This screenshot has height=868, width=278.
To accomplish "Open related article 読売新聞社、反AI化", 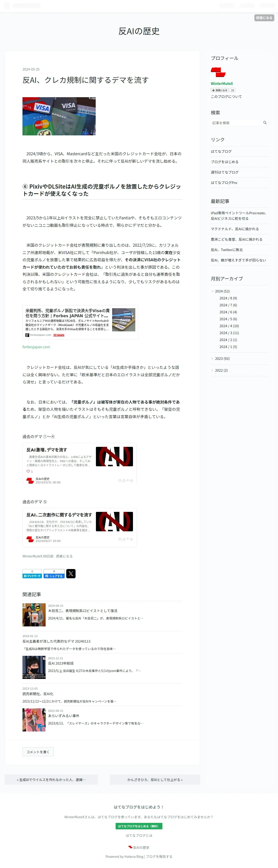I will pyautogui.click(x=38, y=694).
